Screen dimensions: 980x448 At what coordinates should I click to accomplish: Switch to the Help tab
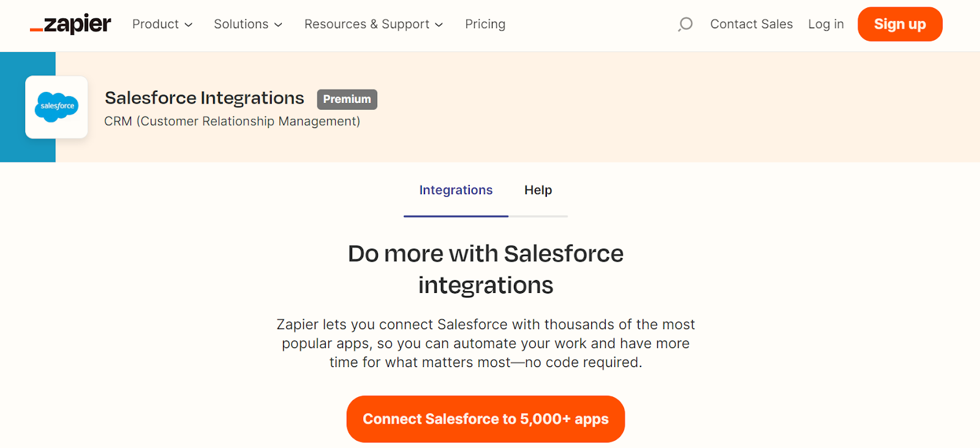(538, 191)
